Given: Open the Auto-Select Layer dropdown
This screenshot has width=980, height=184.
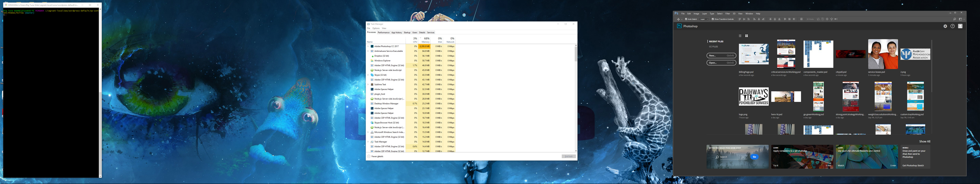Looking at the screenshot, I should 704,19.
